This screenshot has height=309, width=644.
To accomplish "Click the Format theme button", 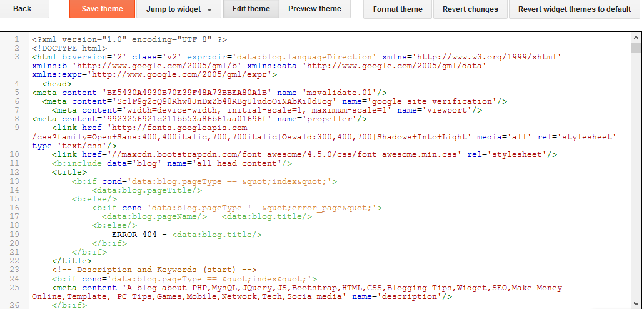I will [398, 9].
